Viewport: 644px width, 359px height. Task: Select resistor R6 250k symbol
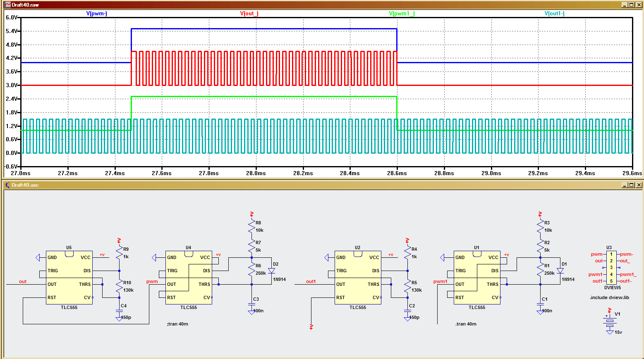pos(251,269)
